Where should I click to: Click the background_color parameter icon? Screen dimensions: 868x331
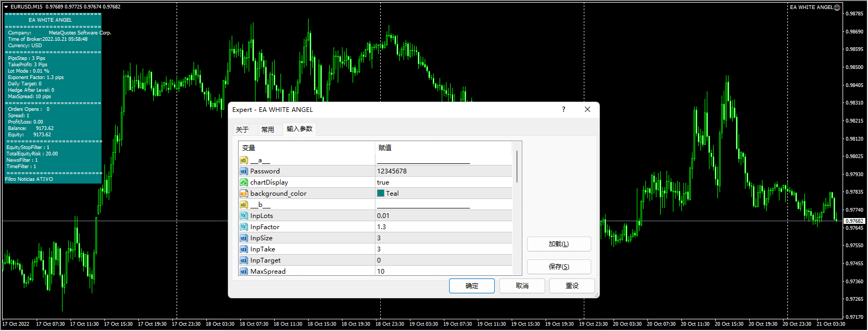click(x=243, y=194)
